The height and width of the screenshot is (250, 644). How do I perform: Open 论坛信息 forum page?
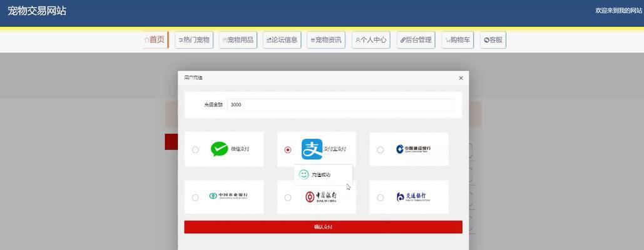[282, 40]
